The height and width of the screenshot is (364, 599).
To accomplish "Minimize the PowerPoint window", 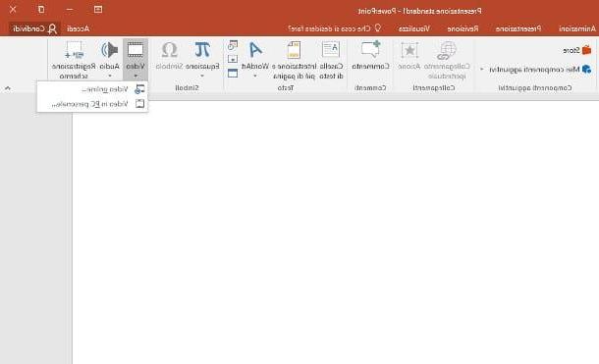I will (x=69, y=9).
